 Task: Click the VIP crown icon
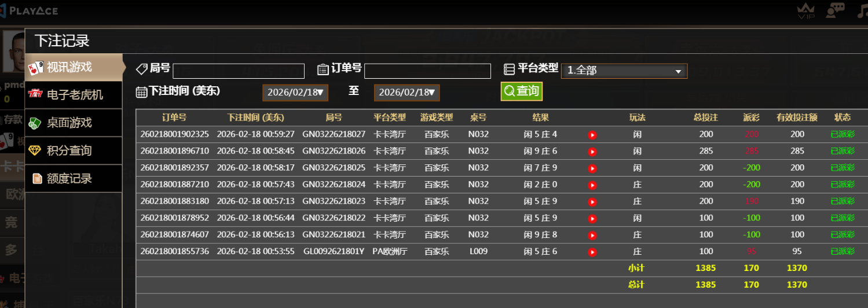pos(806,10)
